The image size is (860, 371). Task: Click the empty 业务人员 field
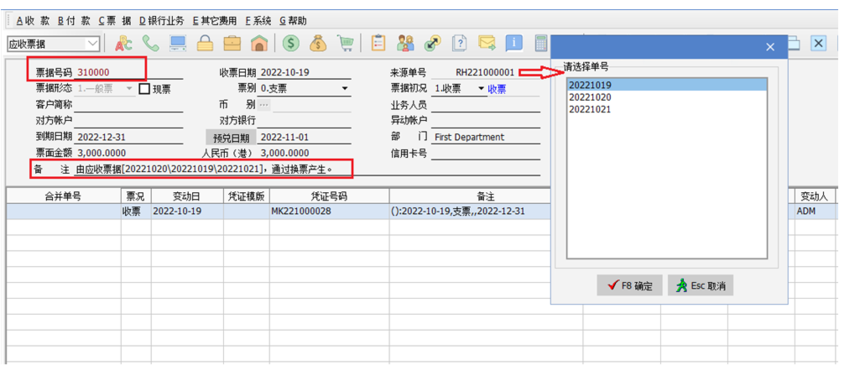pos(486,105)
